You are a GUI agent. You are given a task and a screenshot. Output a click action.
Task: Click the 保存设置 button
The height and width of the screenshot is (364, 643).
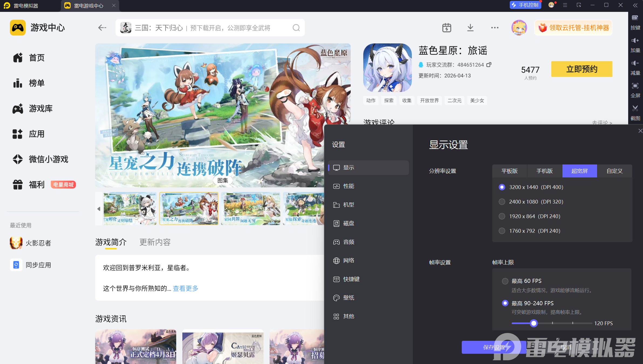(x=494, y=347)
